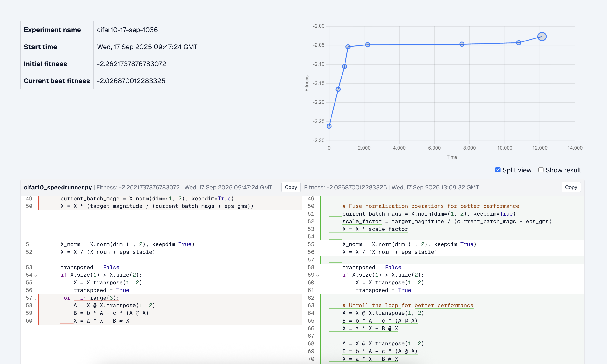Select chart point near fitness -2.10
The height and width of the screenshot is (364, 607).
pos(345,66)
